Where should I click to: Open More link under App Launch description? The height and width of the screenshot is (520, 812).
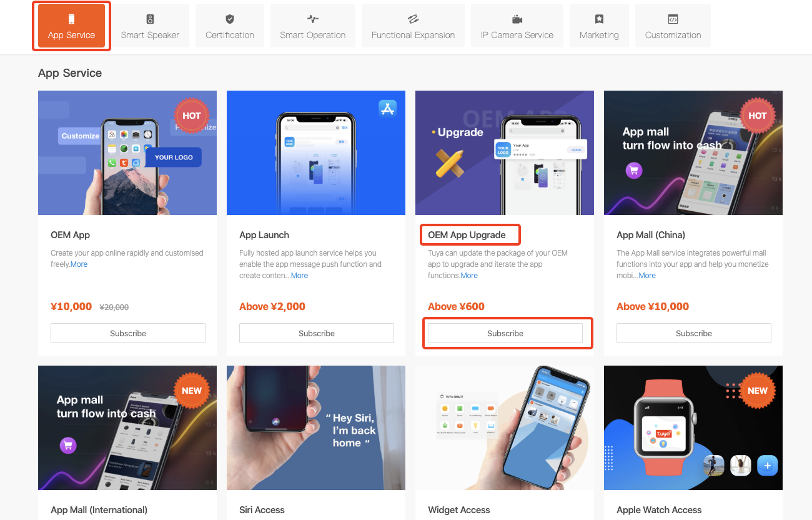pos(299,276)
